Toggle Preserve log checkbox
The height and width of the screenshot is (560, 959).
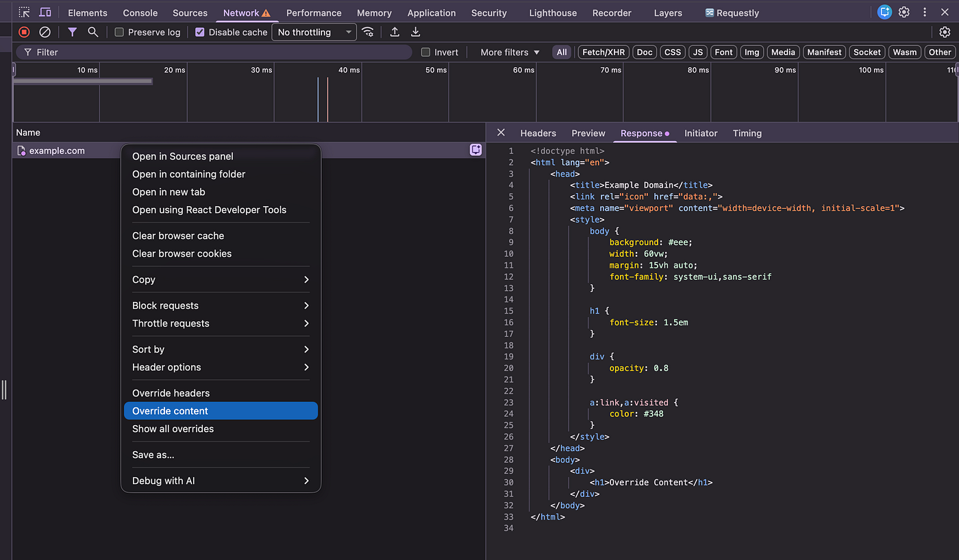119,32
